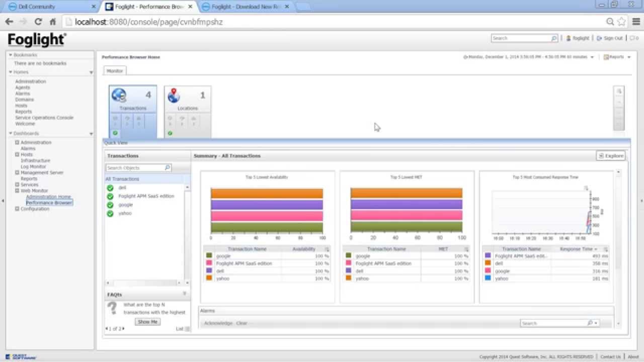
Task: Open the About link in footer
Action: point(633,357)
